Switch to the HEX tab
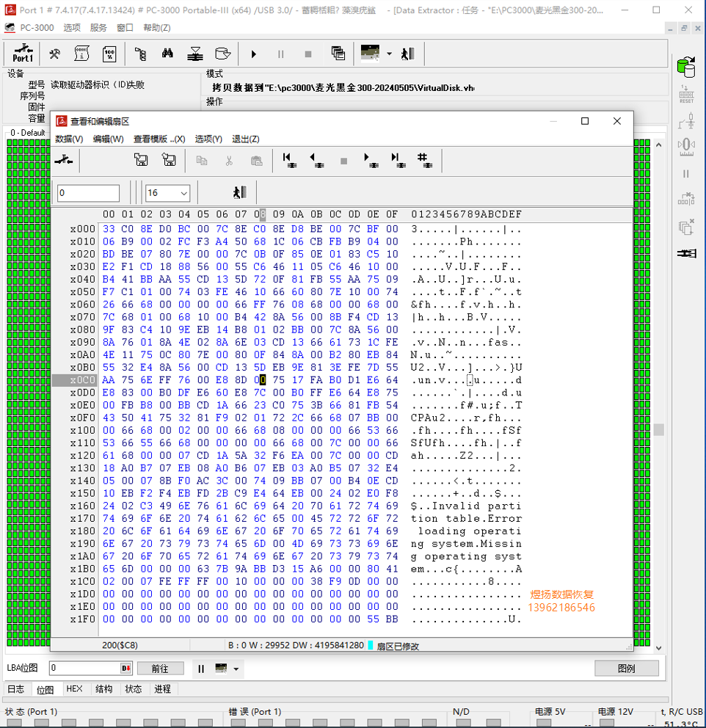 [74, 689]
